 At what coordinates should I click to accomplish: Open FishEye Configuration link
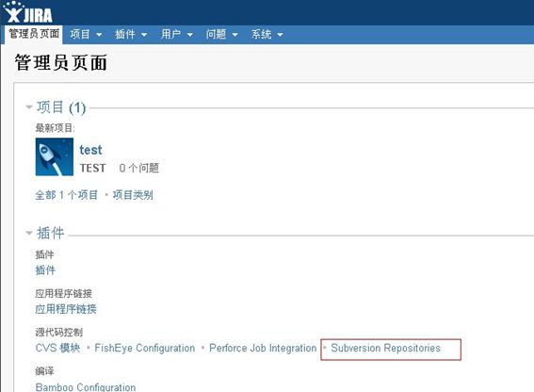click(145, 348)
